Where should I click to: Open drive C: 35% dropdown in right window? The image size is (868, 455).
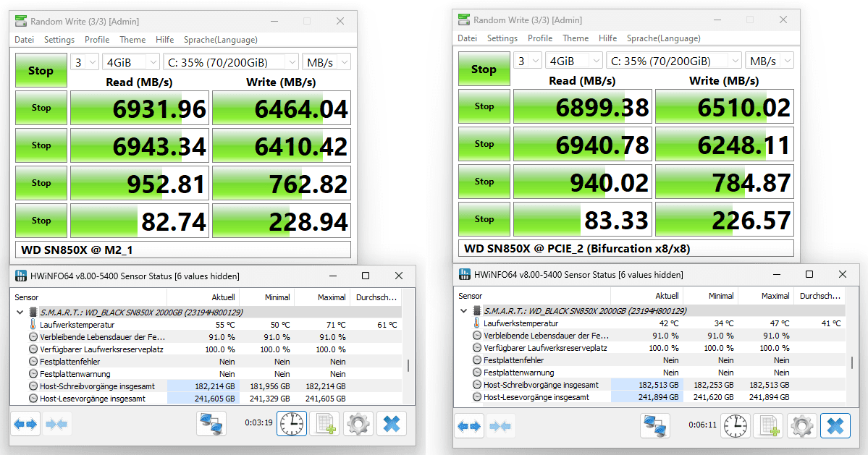tap(674, 61)
